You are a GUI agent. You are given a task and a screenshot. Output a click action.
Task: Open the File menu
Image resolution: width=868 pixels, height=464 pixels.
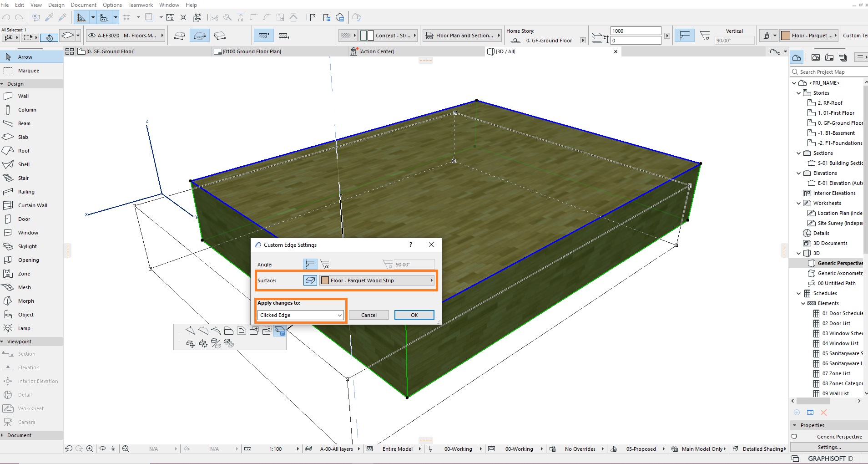[x=5, y=5]
